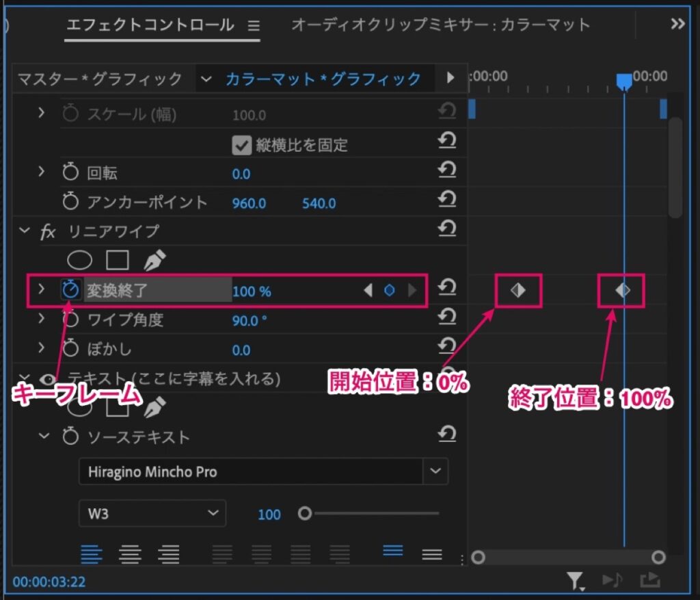Go to next keyframe of 変換終了
Image resolution: width=700 pixels, height=600 pixels.
tap(412, 290)
